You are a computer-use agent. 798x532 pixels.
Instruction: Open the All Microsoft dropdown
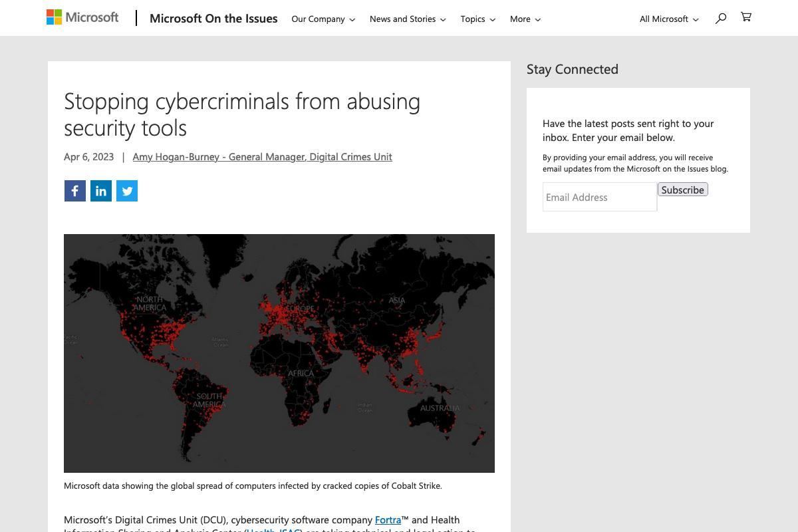(669, 19)
